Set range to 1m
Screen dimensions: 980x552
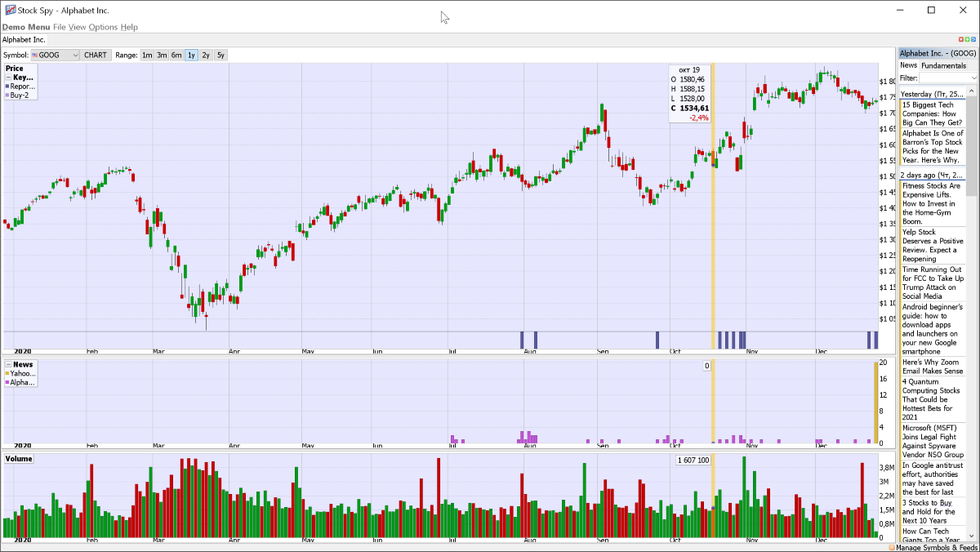coord(147,55)
